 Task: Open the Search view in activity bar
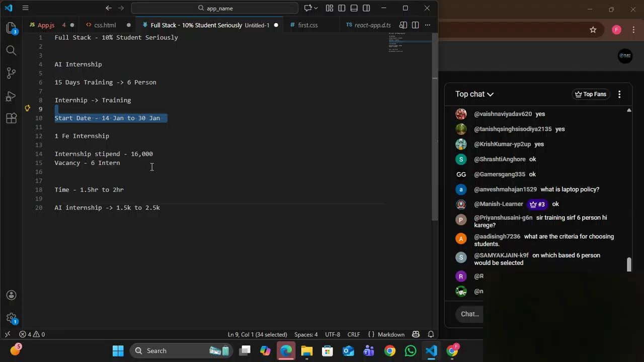pyautogui.click(x=11, y=50)
